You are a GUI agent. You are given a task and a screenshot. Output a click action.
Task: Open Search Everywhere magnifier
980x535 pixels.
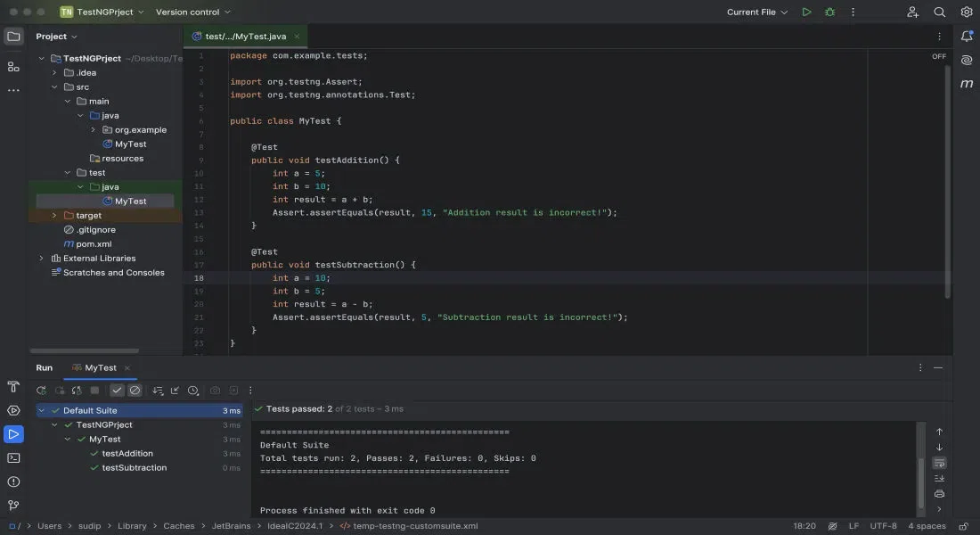pyautogui.click(x=939, y=12)
